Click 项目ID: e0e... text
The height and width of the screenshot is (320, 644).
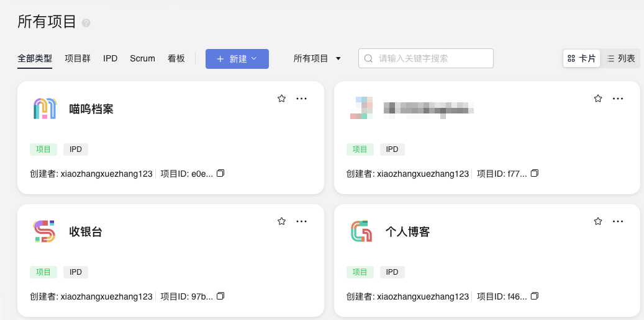[187, 174]
